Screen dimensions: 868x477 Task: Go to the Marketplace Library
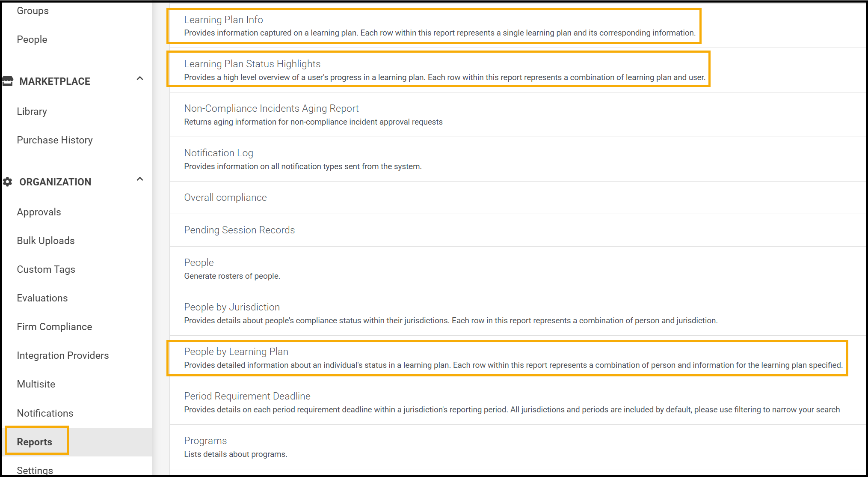point(32,111)
